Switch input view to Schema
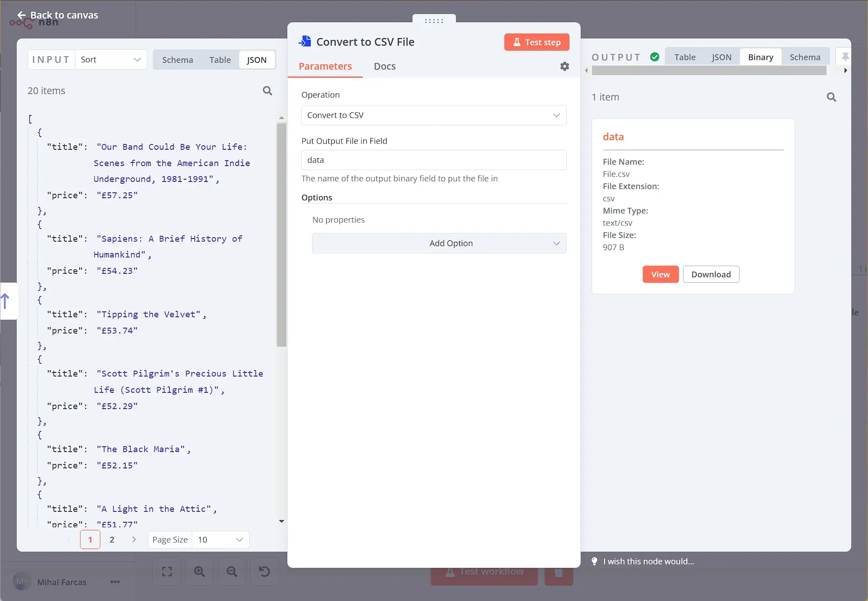 [x=178, y=60]
